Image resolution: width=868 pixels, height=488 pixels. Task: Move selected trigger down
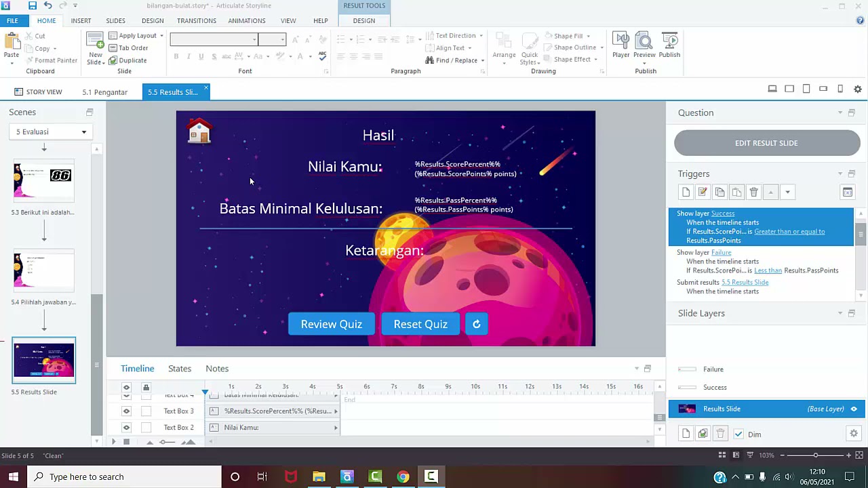(x=787, y=192)
